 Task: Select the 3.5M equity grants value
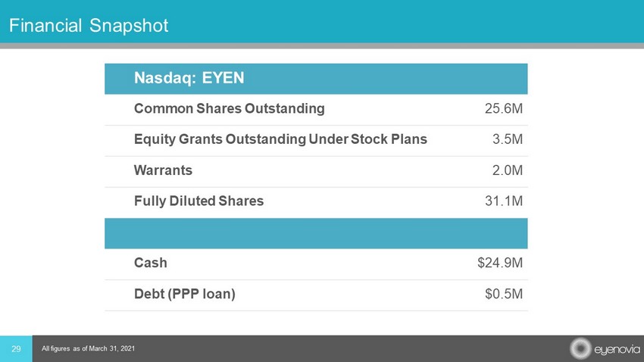click(507, 139)
